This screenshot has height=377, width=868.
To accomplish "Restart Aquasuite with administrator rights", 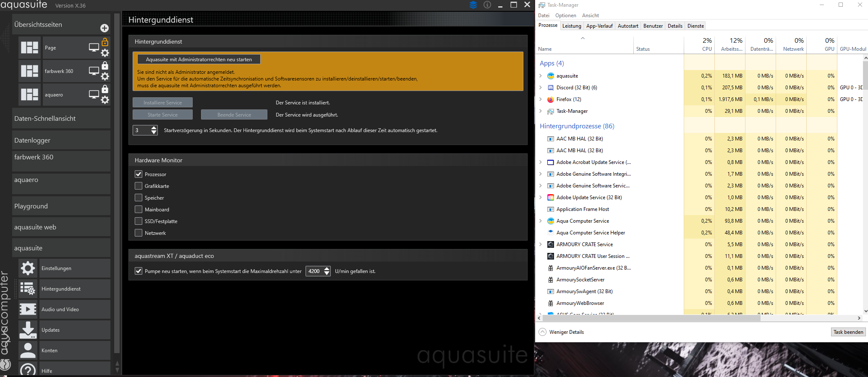I will click(x=199, y=59).
